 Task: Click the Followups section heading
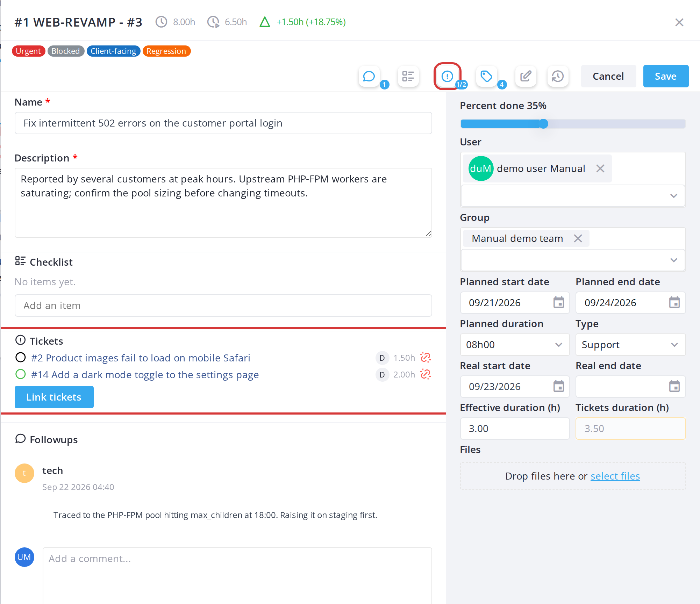53,440
